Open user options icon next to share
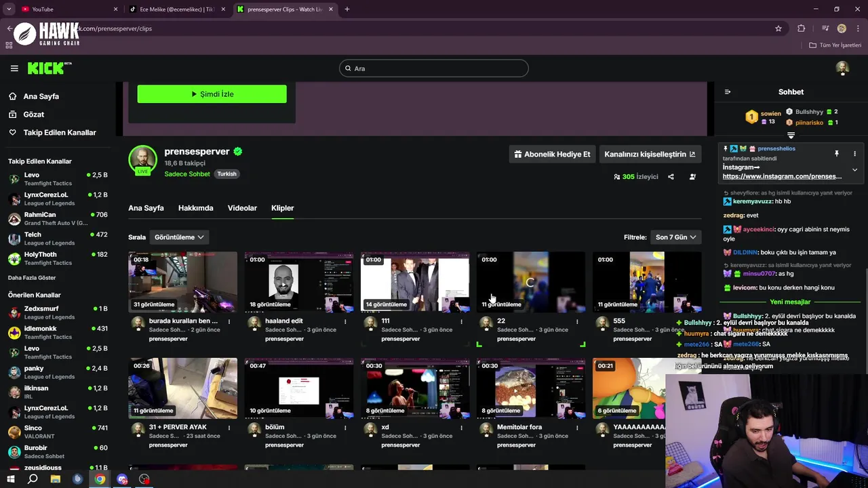This screenshot has width=868, height=488. (692, 177)
